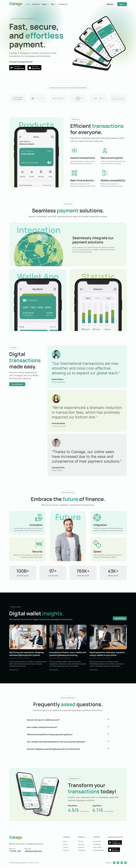The image size is (136, 868).
Task: Go to About Us in the top menu
Action: pos(36,4)
